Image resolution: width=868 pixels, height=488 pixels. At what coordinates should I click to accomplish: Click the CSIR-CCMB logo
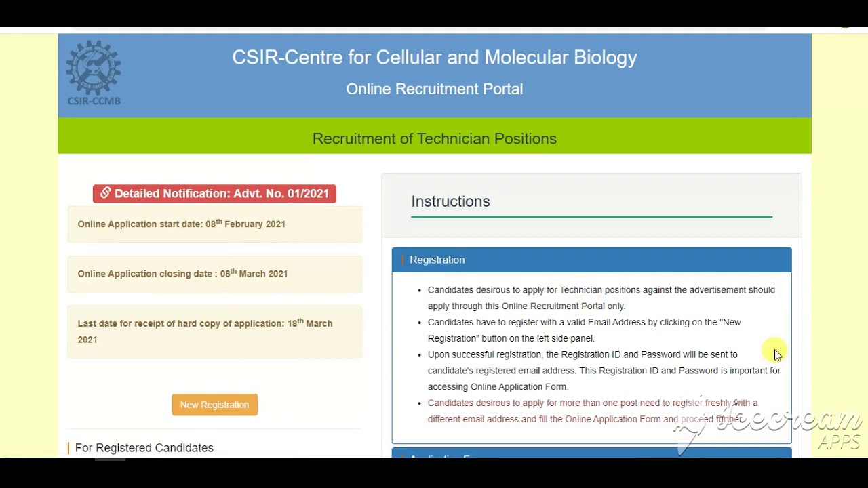tap(94, 73)
